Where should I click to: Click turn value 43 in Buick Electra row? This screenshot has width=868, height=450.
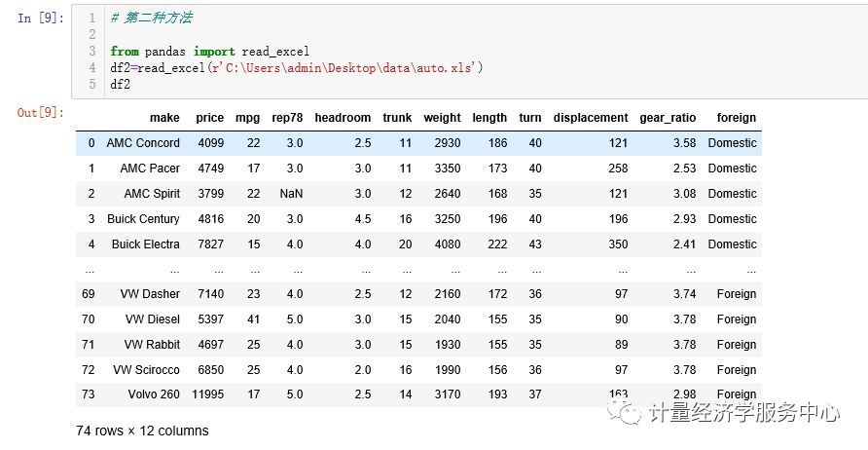pos(535,244)
